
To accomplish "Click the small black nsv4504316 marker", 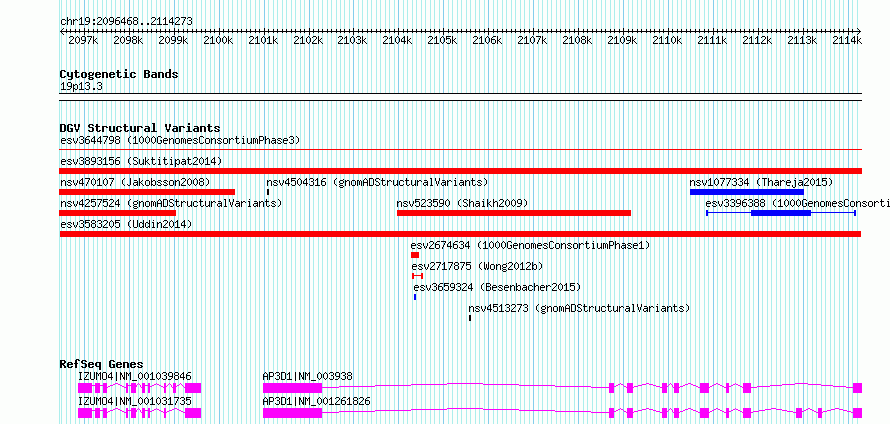I will [x=268, y=192].
